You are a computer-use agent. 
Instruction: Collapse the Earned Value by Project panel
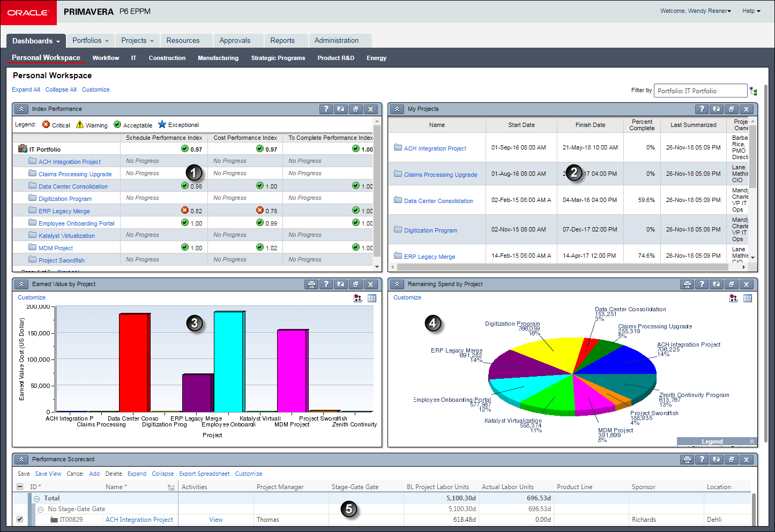[21, 284]
